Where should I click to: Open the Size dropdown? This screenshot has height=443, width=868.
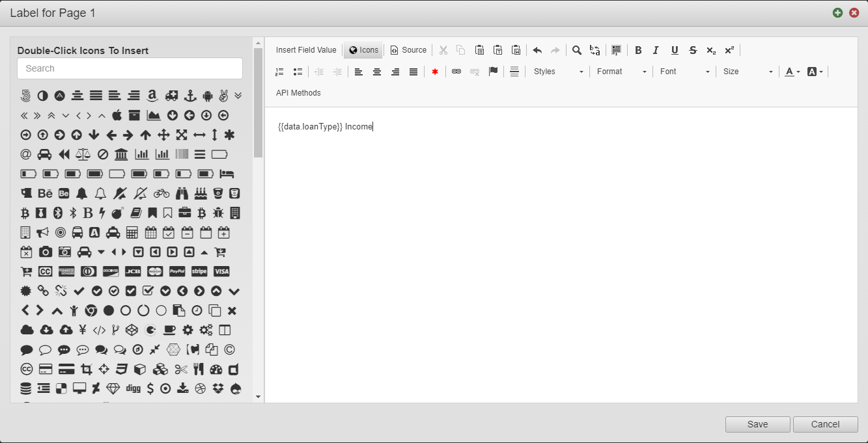pos(748,72)
